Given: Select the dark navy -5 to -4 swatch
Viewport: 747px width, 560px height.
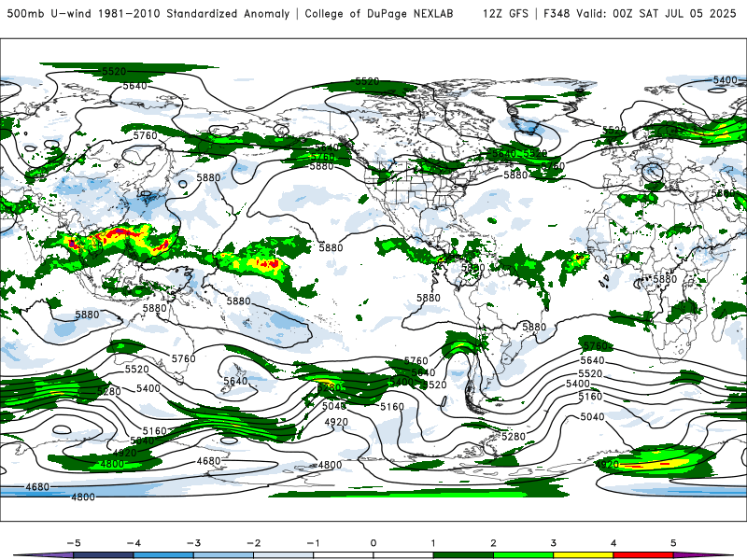Looking at the screenshot, I should click(104, 555).
